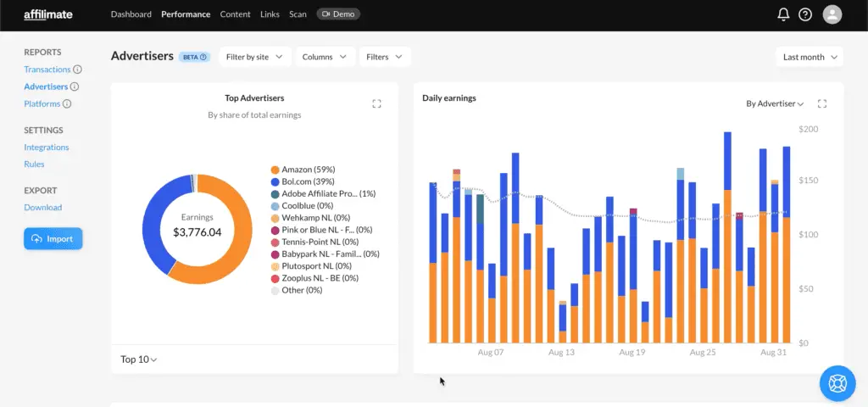Open the Filter by site dropdown

tap(254, 57)
